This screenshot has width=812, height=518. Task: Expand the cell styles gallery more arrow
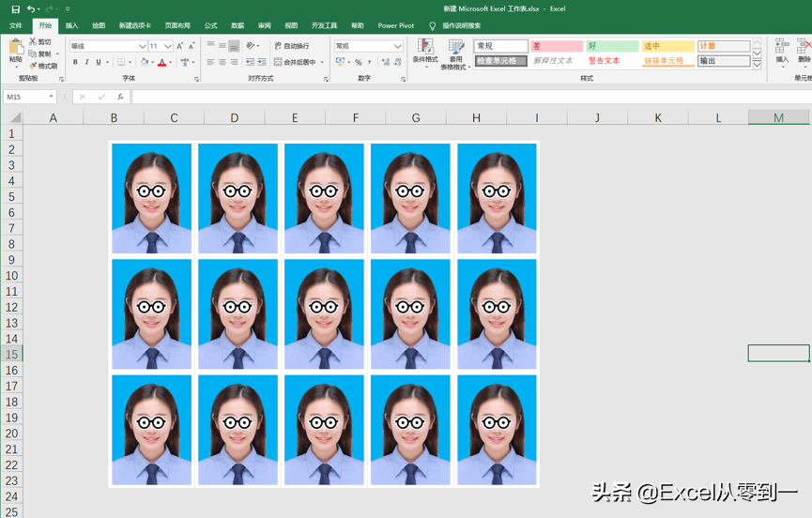tap(757, 64)
